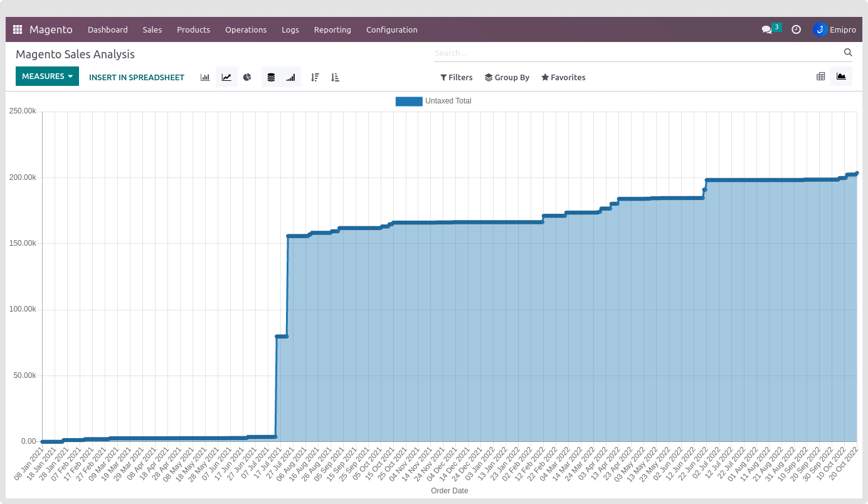Expand the Measures dropdown
Image resolution: width=868 pixels, height=504 pixels.
click(47, 76)
